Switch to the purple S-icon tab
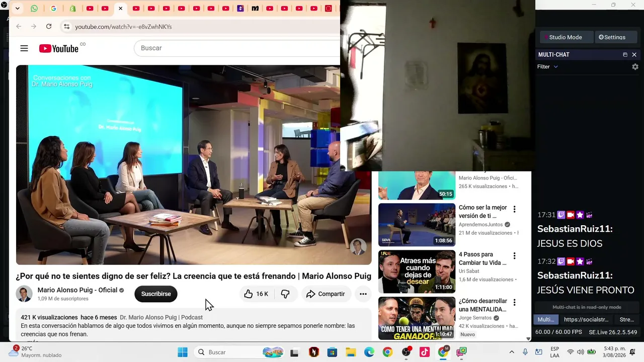 click(240, 9)
